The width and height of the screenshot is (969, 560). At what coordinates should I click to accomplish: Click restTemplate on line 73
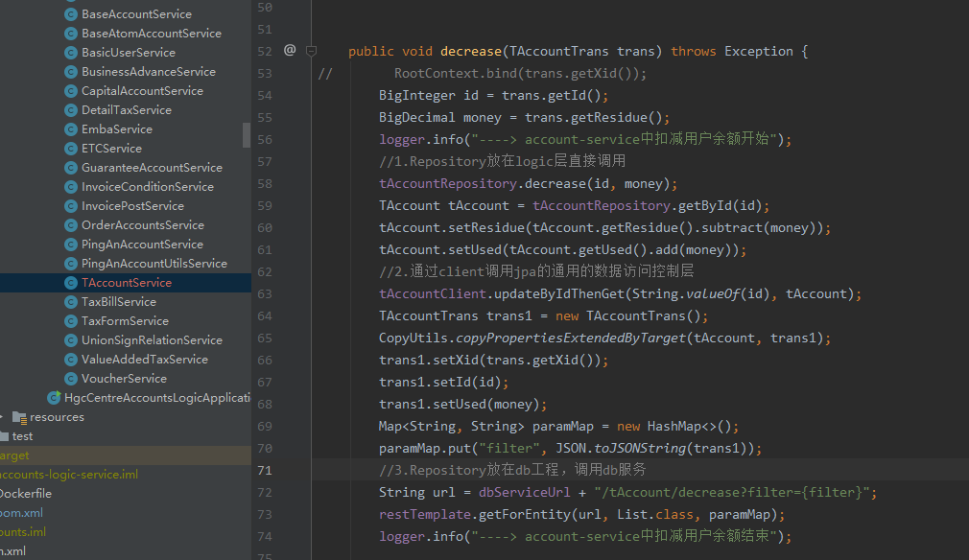pos(425,514)
